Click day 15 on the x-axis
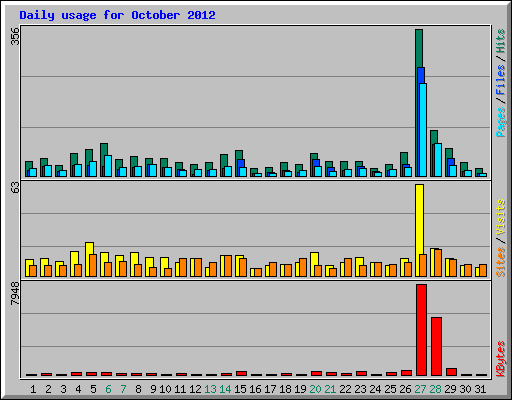512x400 pixels. point(240,389)
